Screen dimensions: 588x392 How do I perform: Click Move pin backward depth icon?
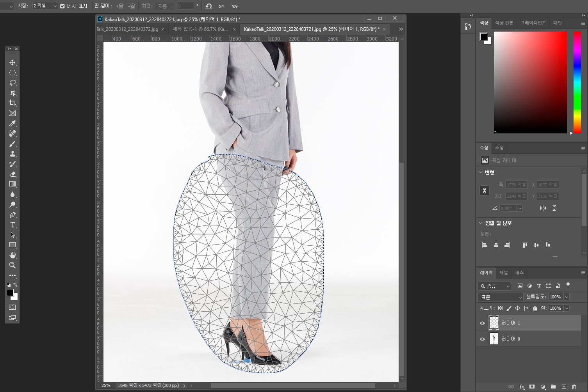click(x=132, y=6)
